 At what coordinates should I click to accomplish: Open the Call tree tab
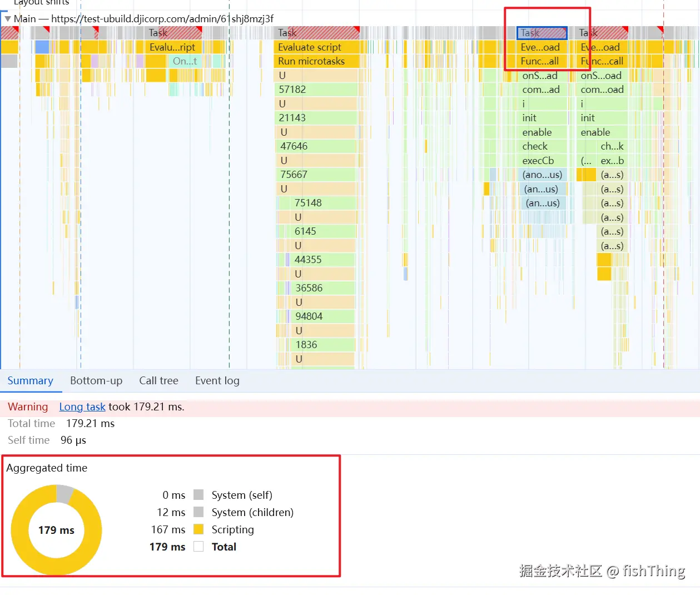158,381
